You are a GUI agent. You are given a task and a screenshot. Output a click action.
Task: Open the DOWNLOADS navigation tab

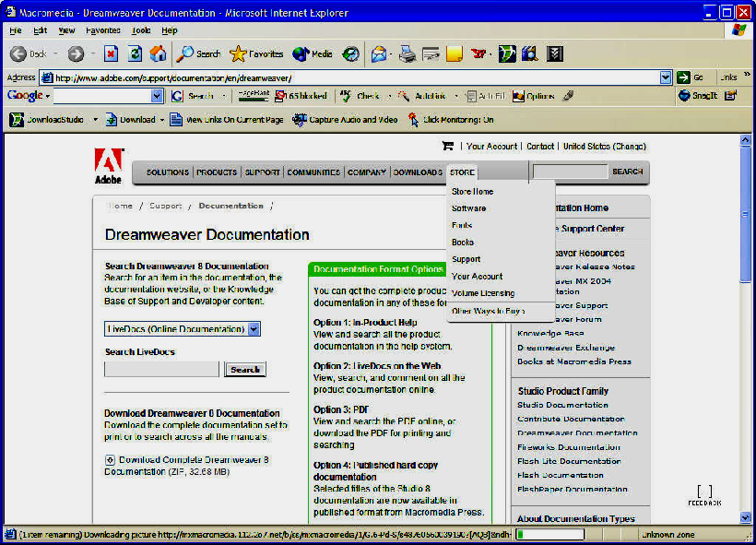point(418,172)
